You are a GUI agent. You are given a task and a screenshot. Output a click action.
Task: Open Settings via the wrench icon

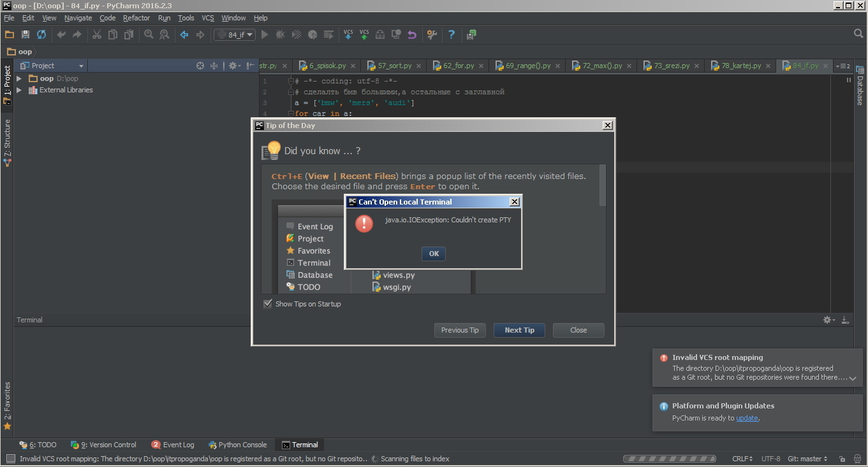(432, 34)
